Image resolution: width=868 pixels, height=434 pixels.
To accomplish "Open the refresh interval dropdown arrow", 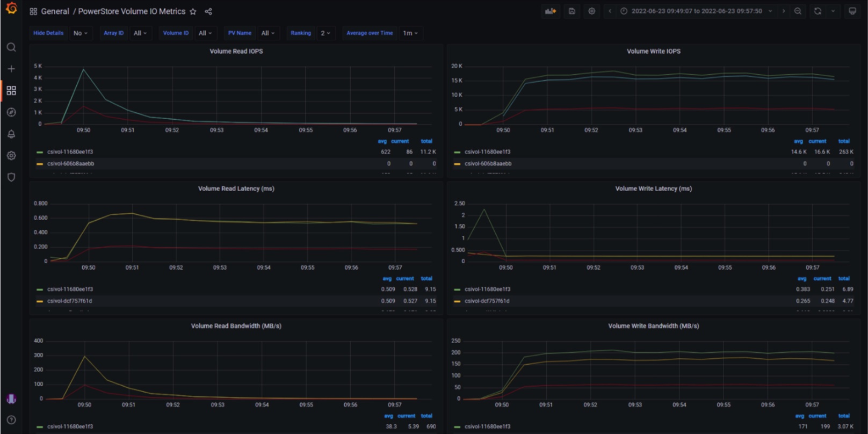I will coord(833,11).
